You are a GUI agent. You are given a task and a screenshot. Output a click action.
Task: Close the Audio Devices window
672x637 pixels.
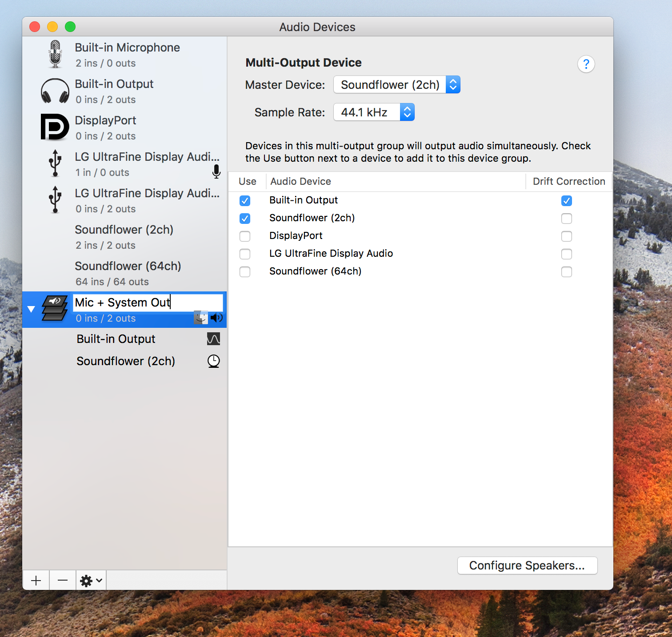tap(35, 27)
